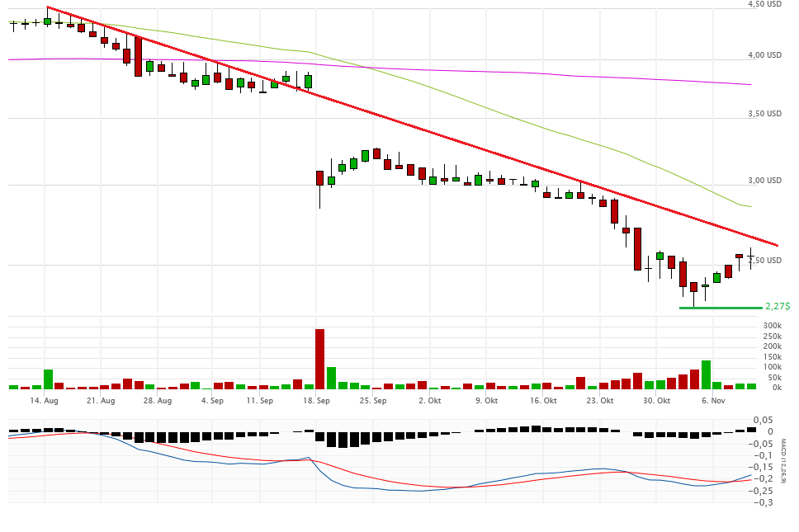Click right end of magenta moving average line

749,84
